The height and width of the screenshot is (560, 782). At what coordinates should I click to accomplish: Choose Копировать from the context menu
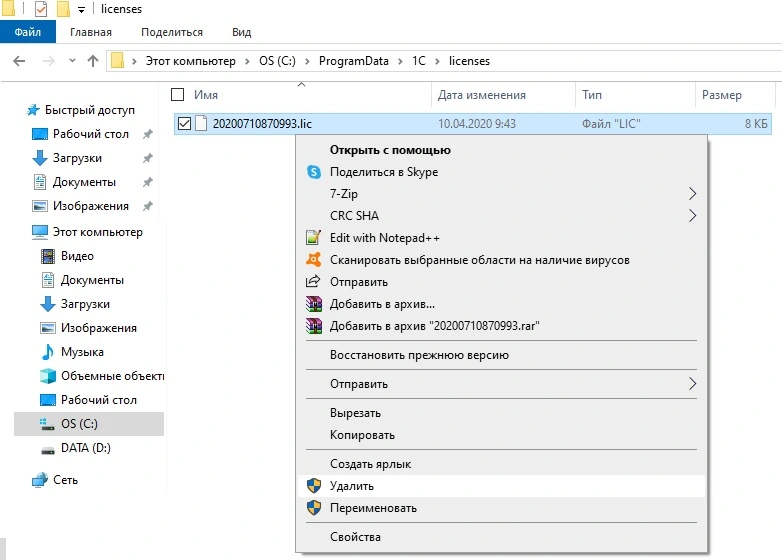[362, 435]
